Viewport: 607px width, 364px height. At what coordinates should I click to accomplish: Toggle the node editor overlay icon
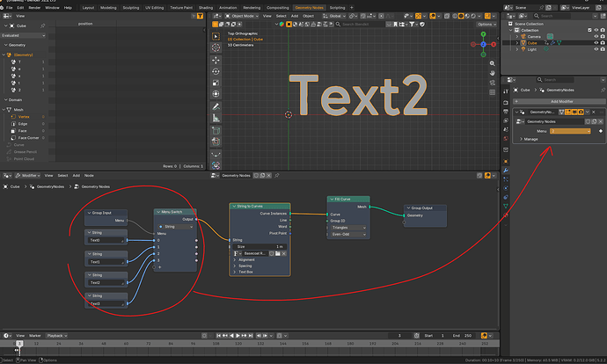pyautogui.click(x=487, y=176)
